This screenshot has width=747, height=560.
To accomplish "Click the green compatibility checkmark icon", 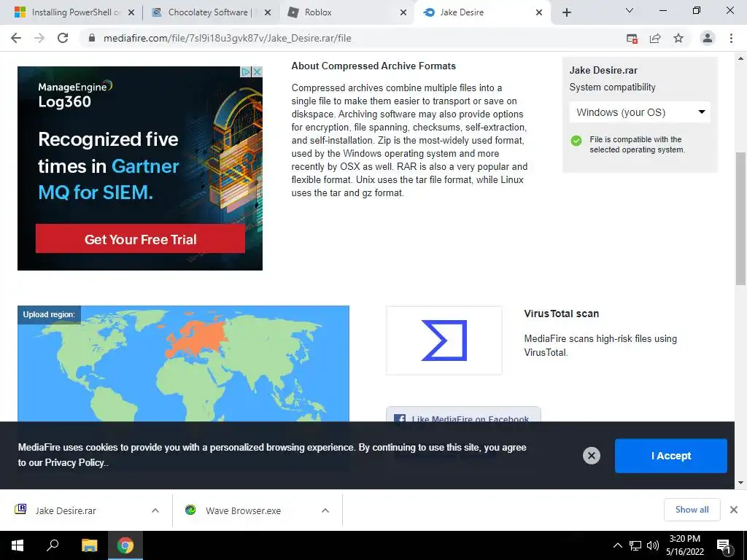I will pyautogui.click(x=576, y=141).
